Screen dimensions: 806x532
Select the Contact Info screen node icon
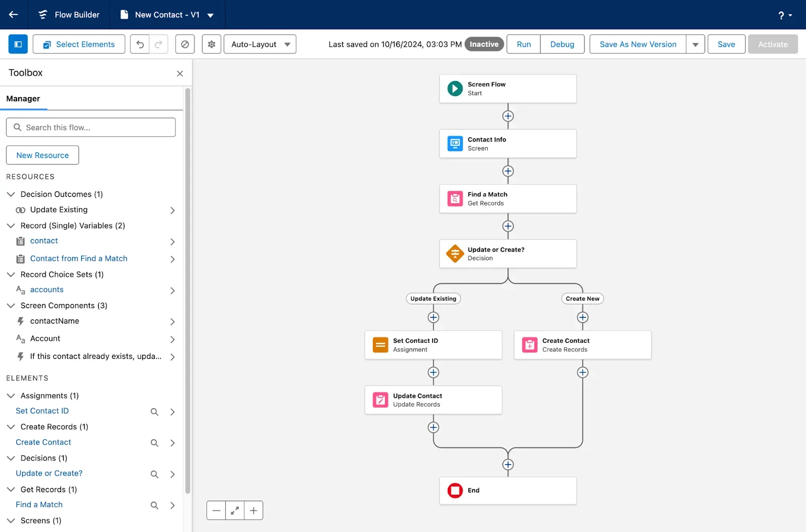(455, 143)
